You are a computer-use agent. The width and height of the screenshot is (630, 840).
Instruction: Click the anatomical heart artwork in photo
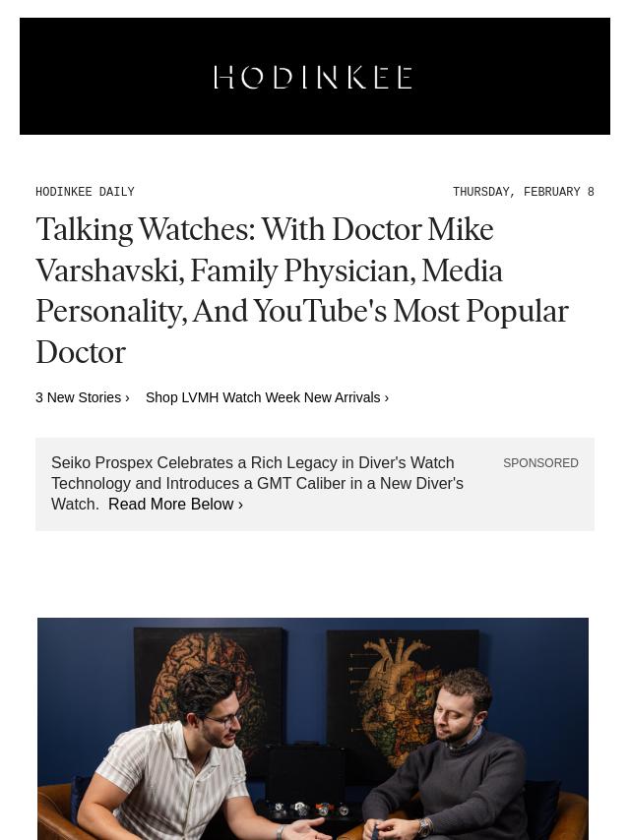[401, 696]
